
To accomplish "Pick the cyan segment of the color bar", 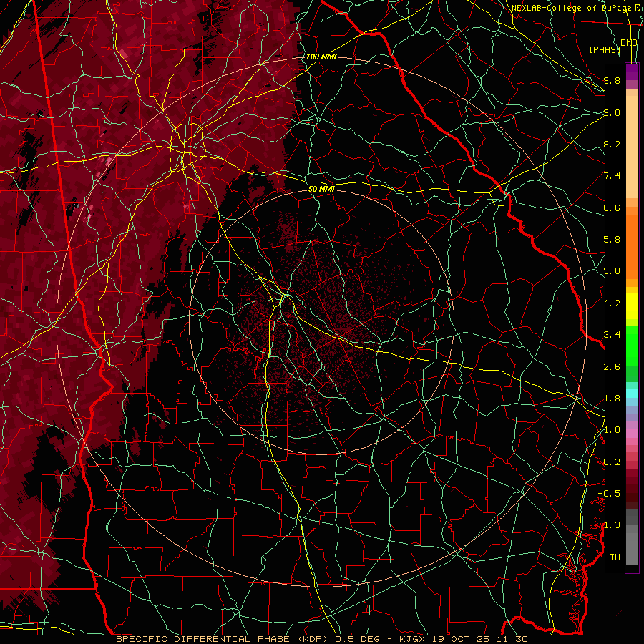I will coord(632,394).
